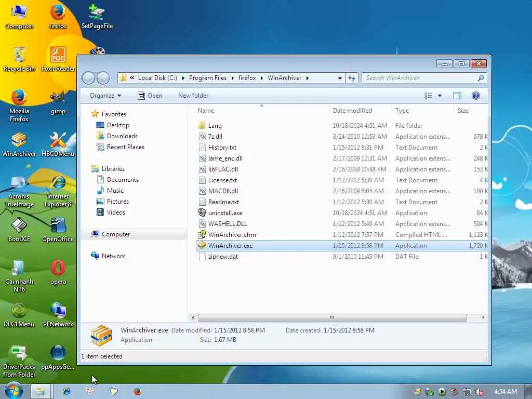Sort by the Size column header
This screenshot has width=532, height=399.
click(471, 111)
